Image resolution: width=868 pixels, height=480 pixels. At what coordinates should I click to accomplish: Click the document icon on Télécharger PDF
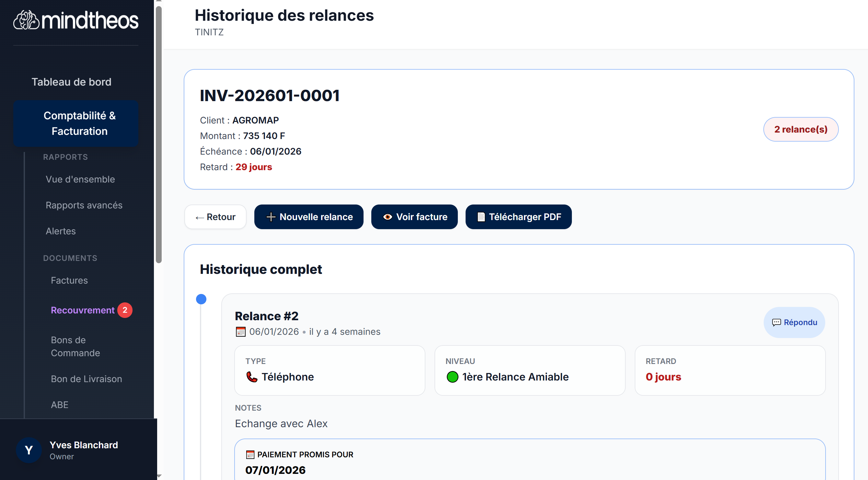point(480,217)
